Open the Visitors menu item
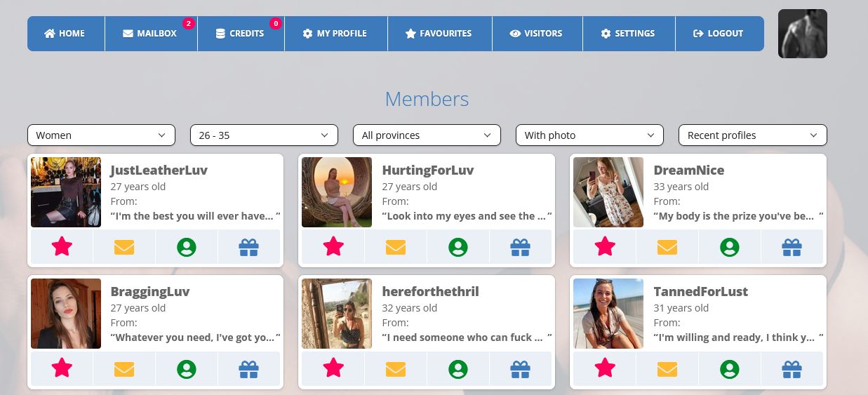This screenshot has width=868, height=395. (537, 33)
